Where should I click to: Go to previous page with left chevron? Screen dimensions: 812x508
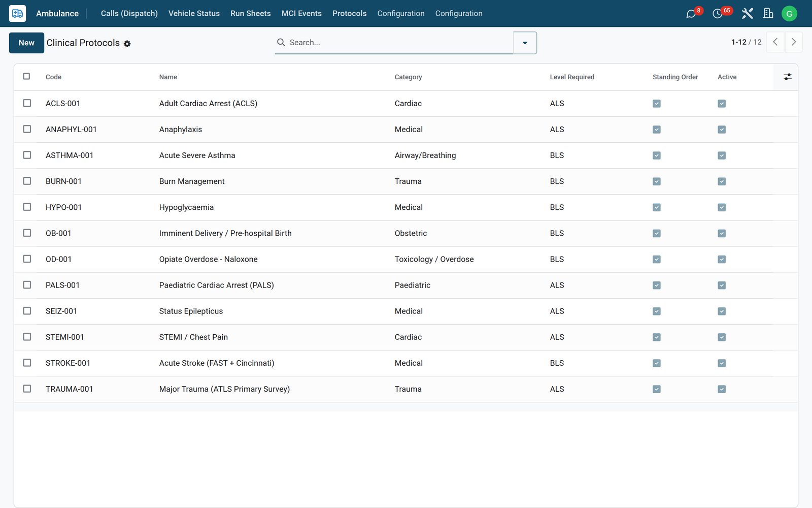click(x=775, y=42)
